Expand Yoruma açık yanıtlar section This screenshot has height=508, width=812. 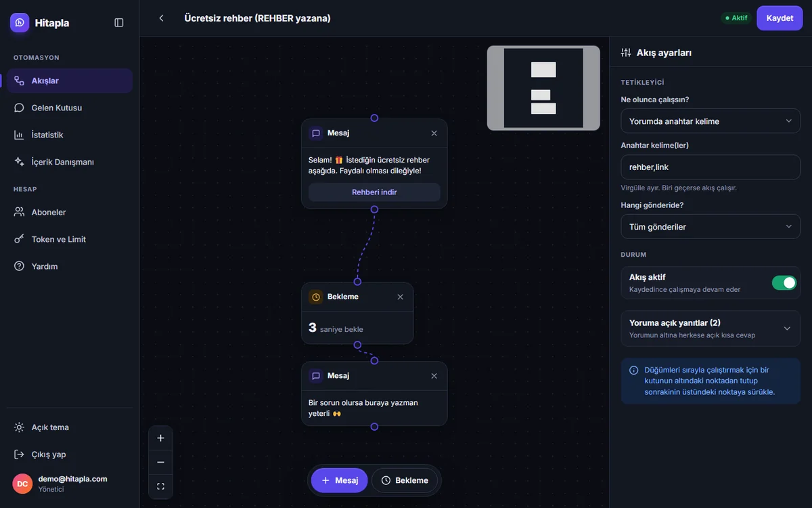click(x=710, y=329)
